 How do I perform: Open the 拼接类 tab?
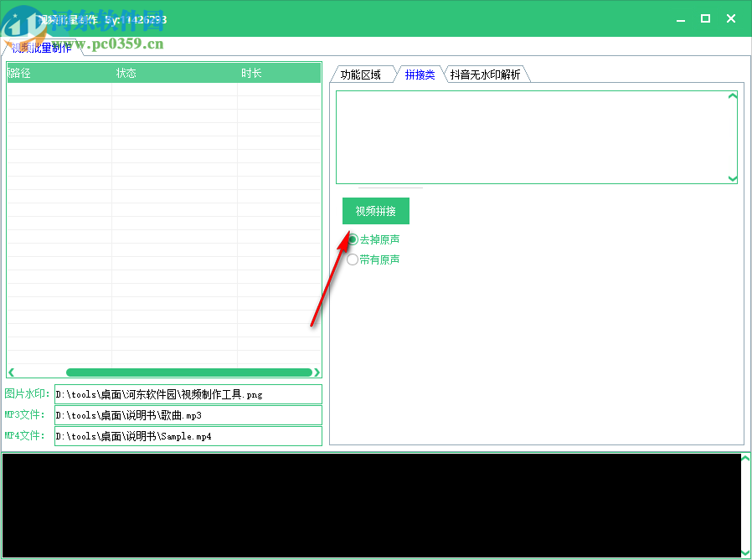pyautogui.click(x=420, y=74)
